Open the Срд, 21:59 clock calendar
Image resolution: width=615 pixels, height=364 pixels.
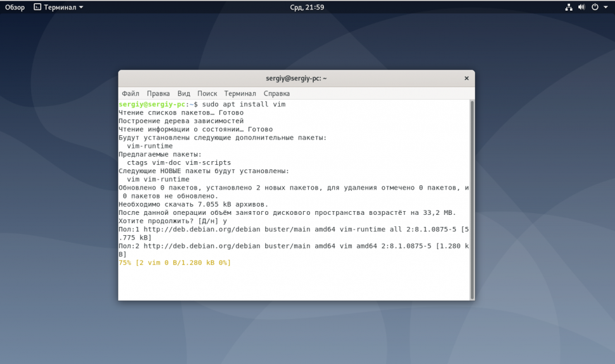(307, 7)
